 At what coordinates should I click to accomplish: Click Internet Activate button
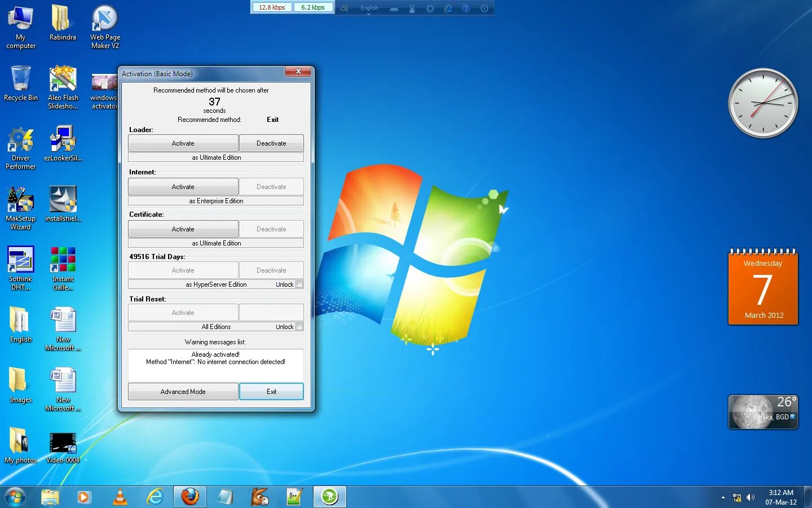pos(183,187)
